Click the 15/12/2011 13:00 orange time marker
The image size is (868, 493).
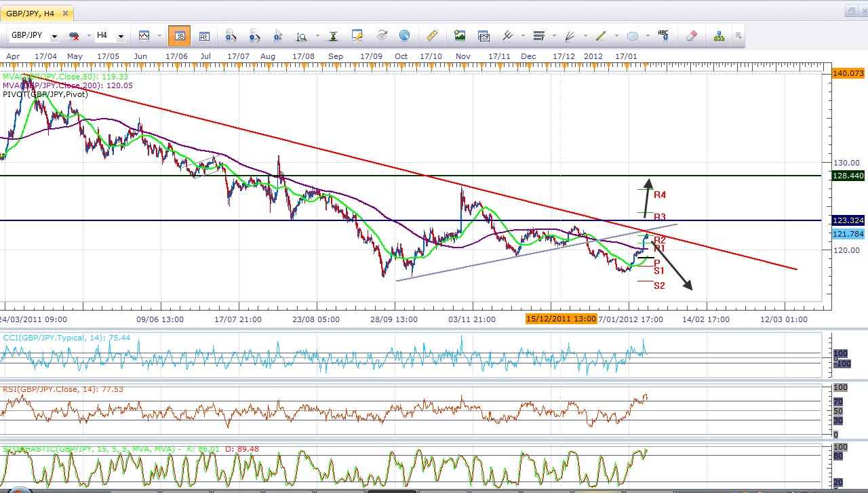point(561,319)
